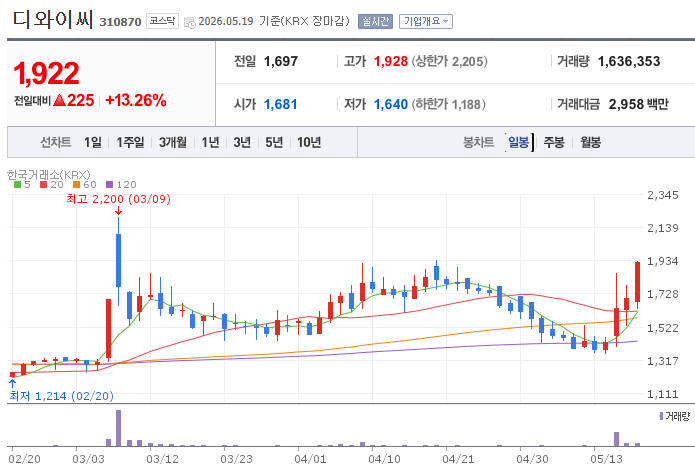Image resolution: width=695 pixels, height=473 pixels.
Task: Click the clock icon next to the date
Action: click(190, 22)
